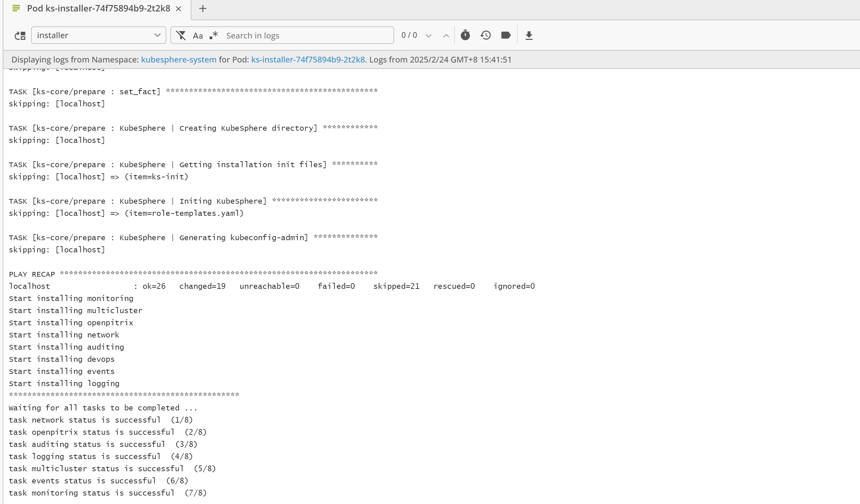
Task: Open the kubesphere-system namespace link
Action: click(179, 59)
